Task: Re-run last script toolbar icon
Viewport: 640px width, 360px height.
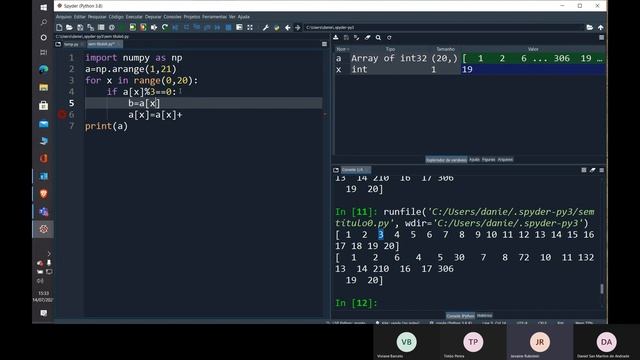Action: click(x=165, y=27)
